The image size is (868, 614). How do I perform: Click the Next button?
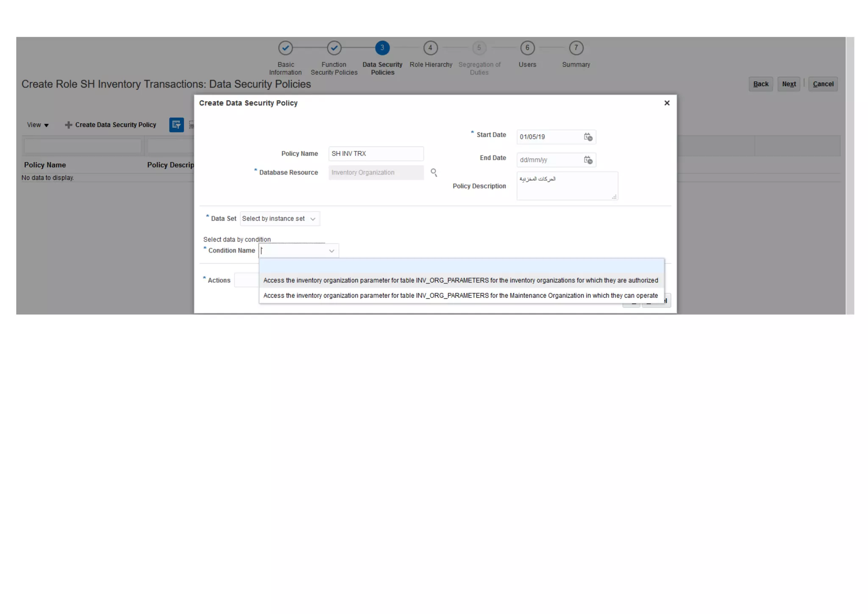pos(788,84)
